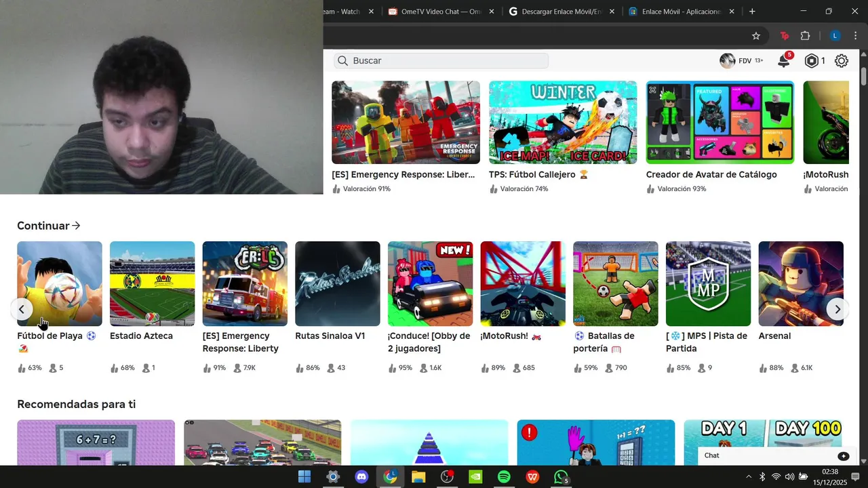
Task: Open the Creador de Avatar de Catálogo thumbnail
Action: point(720,123)
